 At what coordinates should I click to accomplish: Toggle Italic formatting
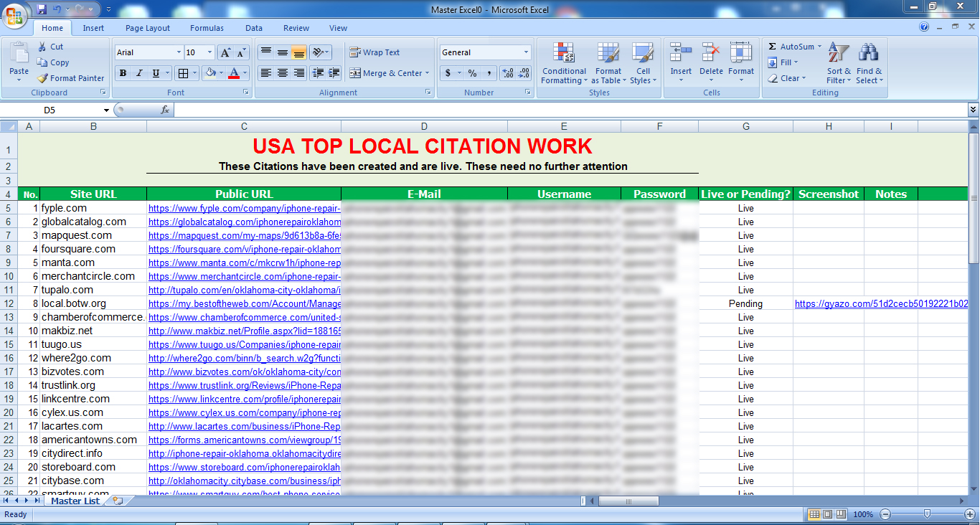pos(139,73)
